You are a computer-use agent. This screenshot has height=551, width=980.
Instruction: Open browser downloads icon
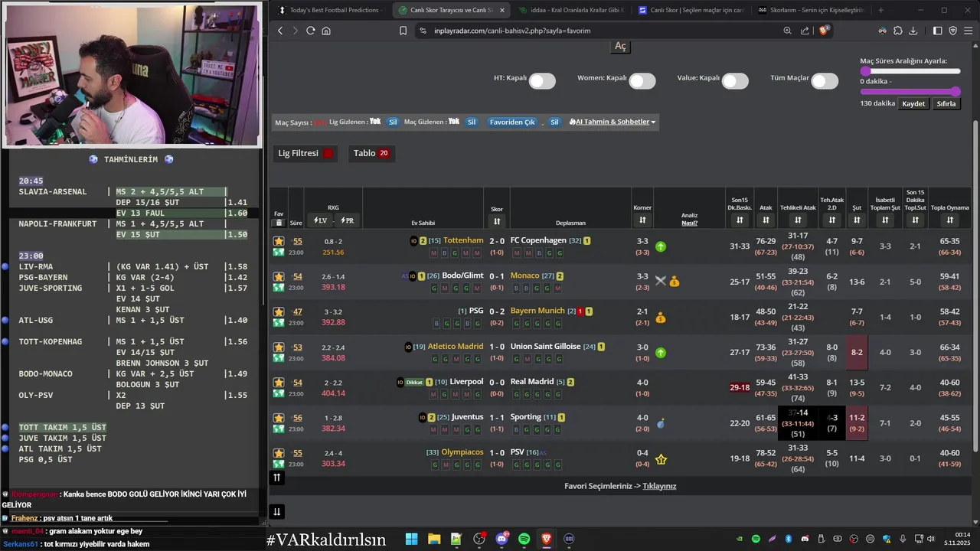(x=913, y=31)
